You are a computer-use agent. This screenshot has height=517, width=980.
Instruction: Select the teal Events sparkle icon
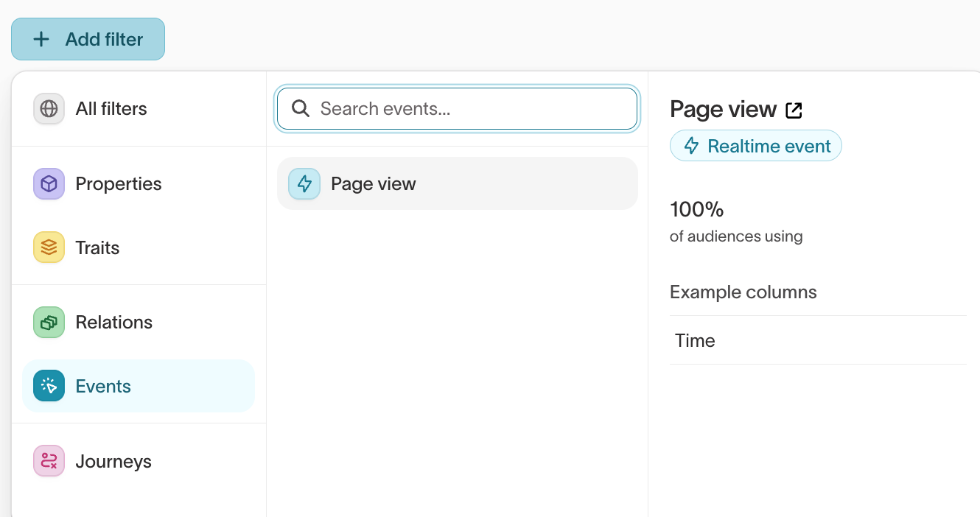point(48,385)
